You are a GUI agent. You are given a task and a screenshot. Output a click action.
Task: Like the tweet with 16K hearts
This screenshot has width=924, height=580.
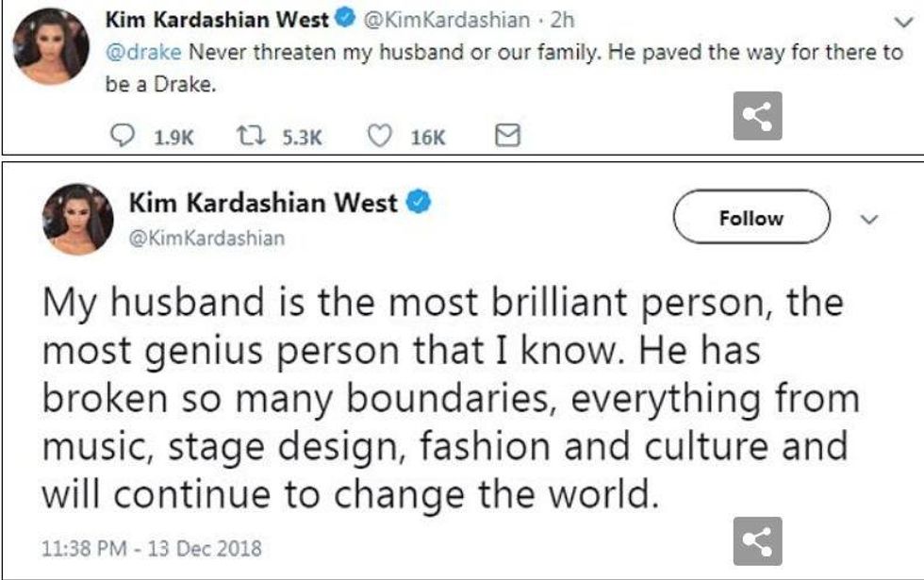tap(378, 138)
